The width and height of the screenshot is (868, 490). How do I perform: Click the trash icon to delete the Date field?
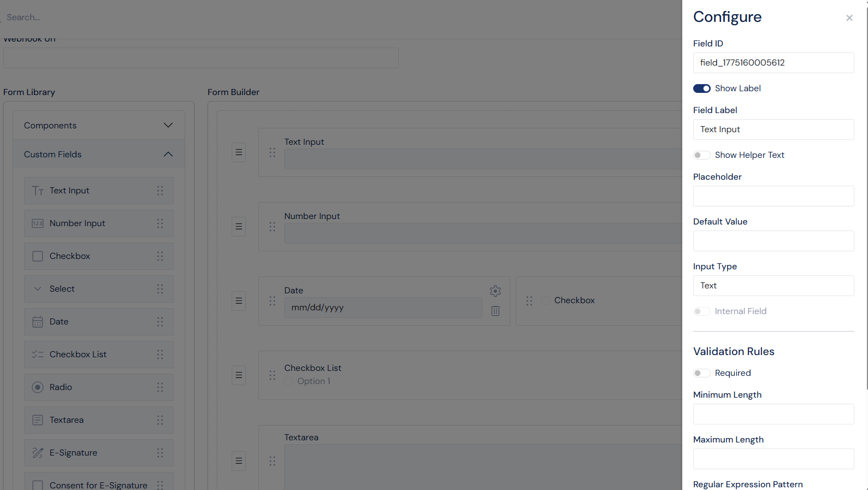(x=495, y=310)
